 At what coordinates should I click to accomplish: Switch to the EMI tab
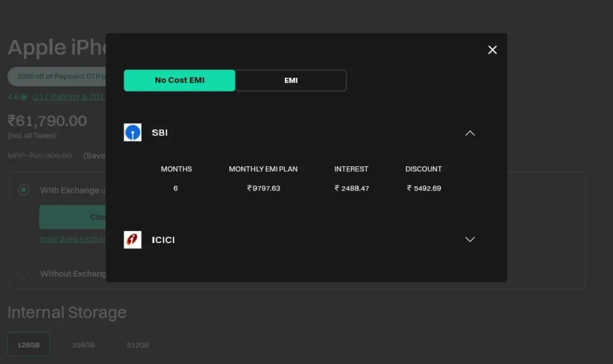[x=291, y=80]
